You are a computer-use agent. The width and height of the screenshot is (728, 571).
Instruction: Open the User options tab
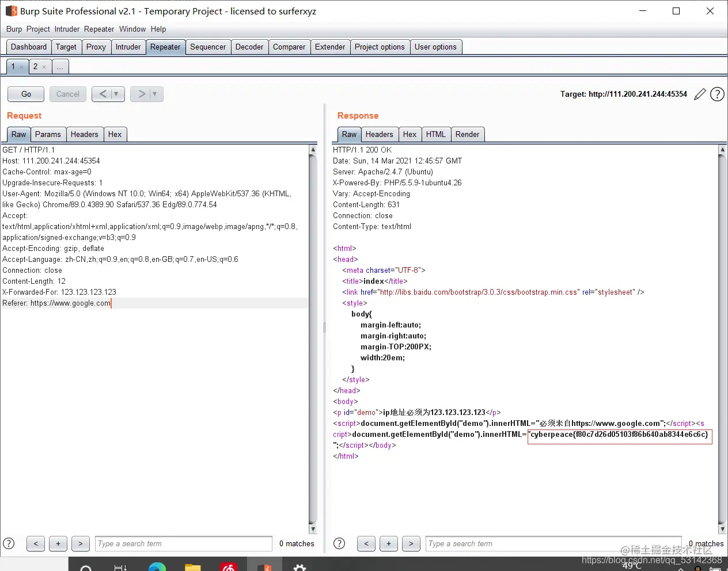pyautogui.click(x=435, y=47)
